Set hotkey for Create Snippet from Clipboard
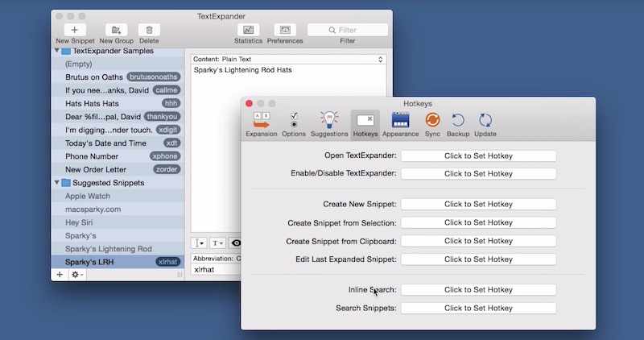The image size is (644, 340). tap(478, 241)
